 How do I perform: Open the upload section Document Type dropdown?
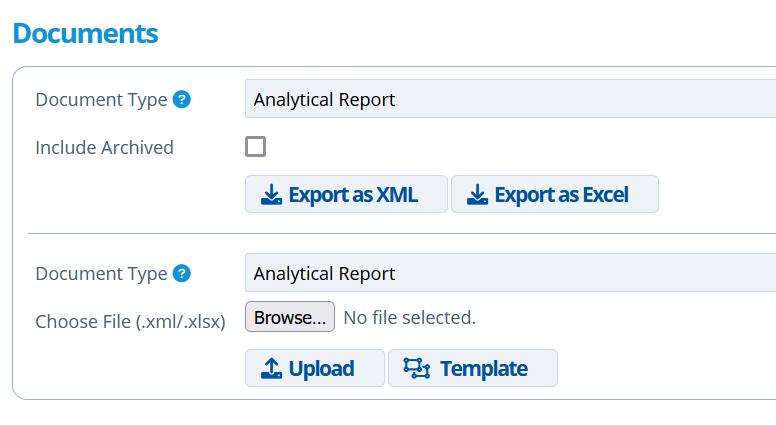[510, 274]
